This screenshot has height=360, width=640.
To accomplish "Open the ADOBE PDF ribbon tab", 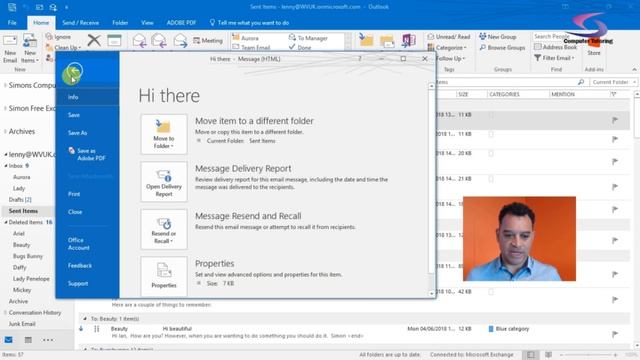I will 181,23.
